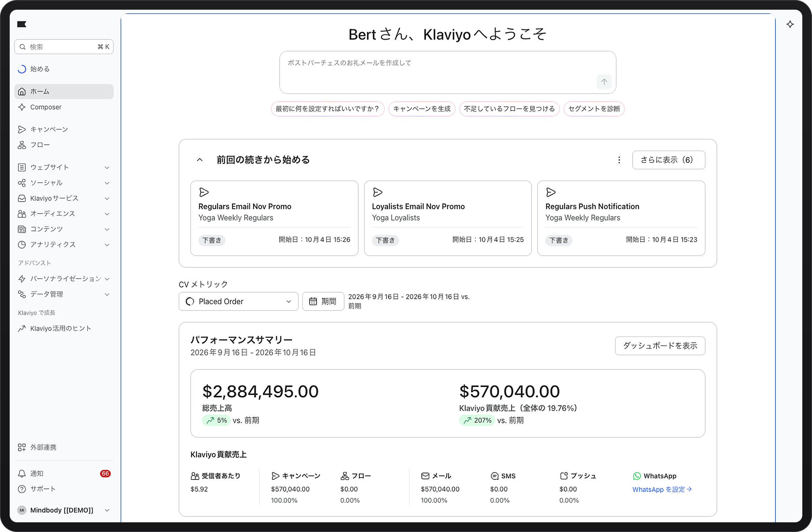Click the 期間 date range button
The image size is (812, 532).
(323, 302)
